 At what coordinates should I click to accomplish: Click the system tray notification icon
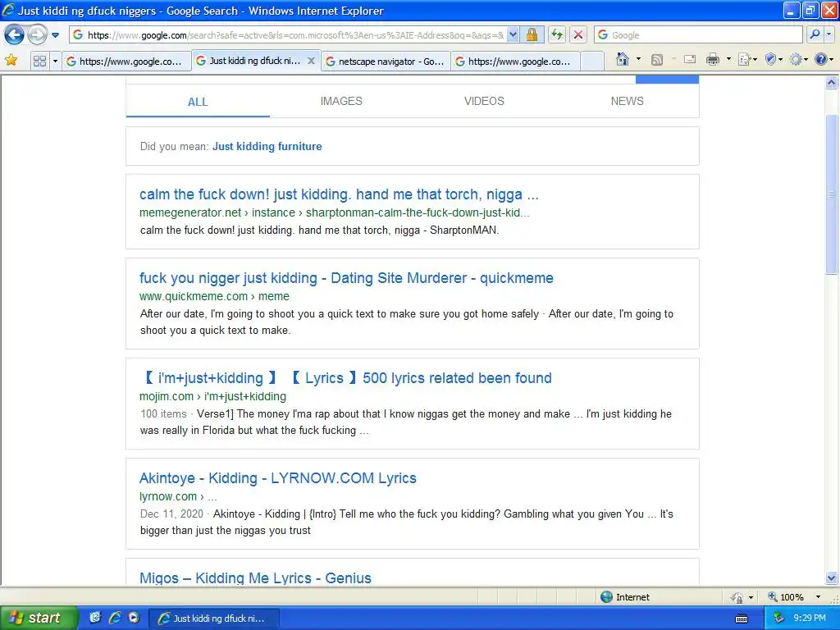tap(778, 618)
